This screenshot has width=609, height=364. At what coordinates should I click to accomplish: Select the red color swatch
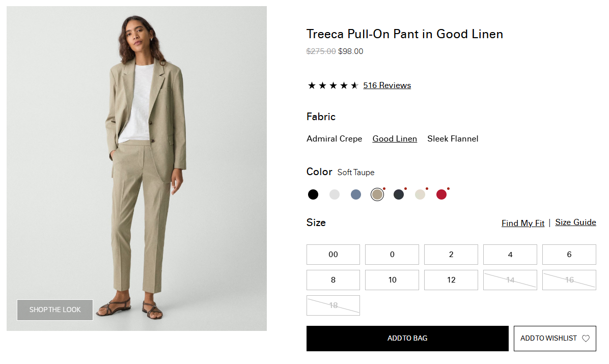click(441, 194)
